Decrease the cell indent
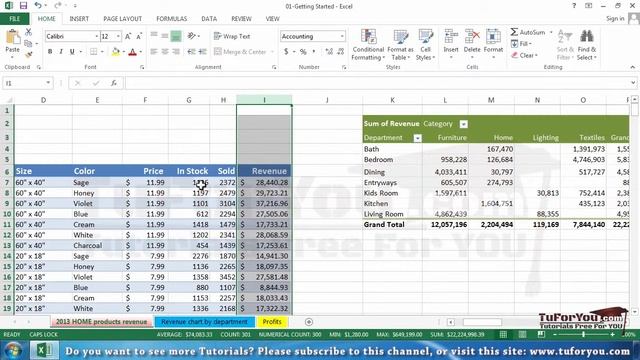 coord(191,52)
